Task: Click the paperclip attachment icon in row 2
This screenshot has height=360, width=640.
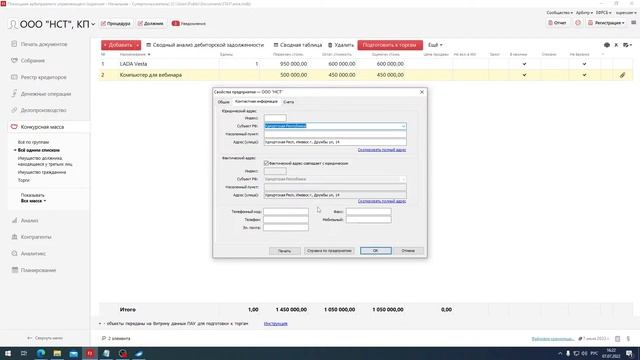Action: point(622,75)
